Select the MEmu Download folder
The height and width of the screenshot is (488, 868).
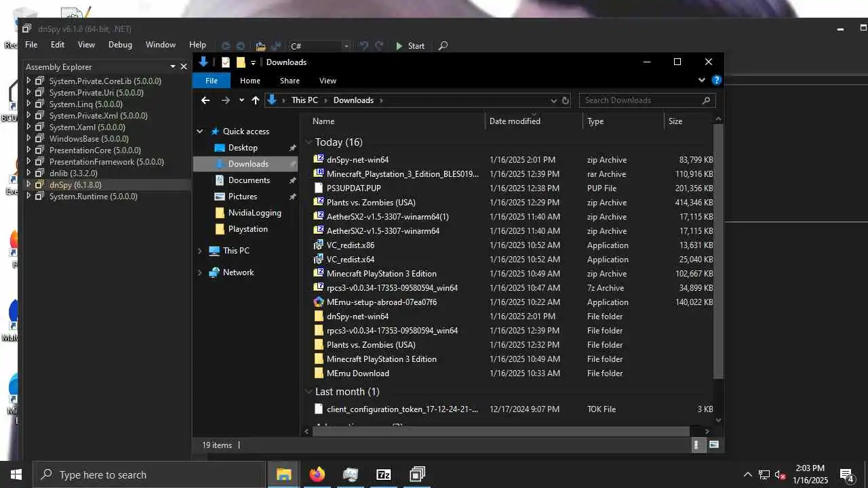click(358, 373)
